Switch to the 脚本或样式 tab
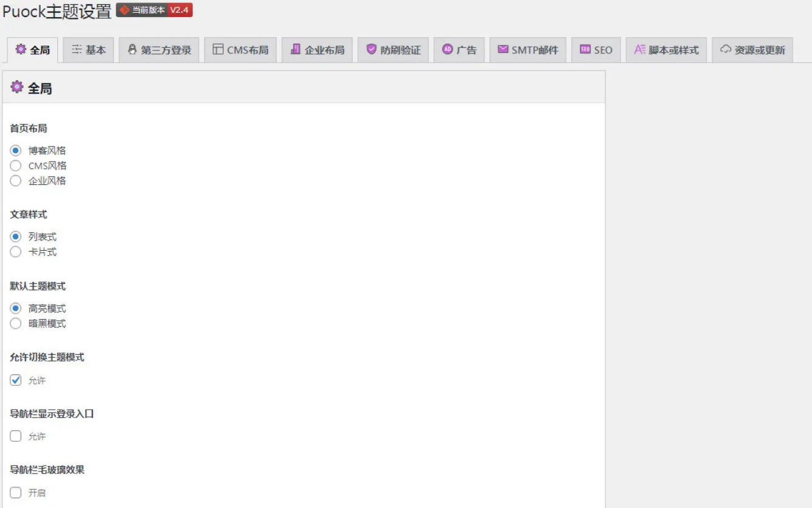812x508 pixels. pos(666,50)
